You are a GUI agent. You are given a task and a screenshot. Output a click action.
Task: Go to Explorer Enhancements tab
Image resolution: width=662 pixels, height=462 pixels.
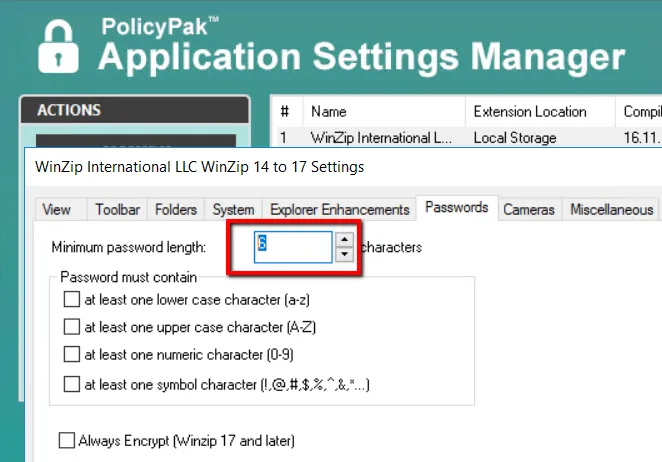coord(339,209)
